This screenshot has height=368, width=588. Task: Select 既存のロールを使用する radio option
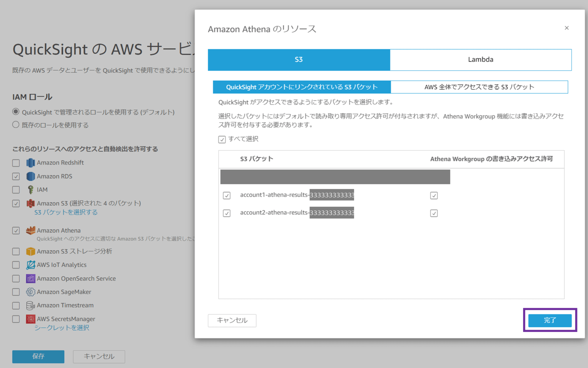(x=16, y=125)
